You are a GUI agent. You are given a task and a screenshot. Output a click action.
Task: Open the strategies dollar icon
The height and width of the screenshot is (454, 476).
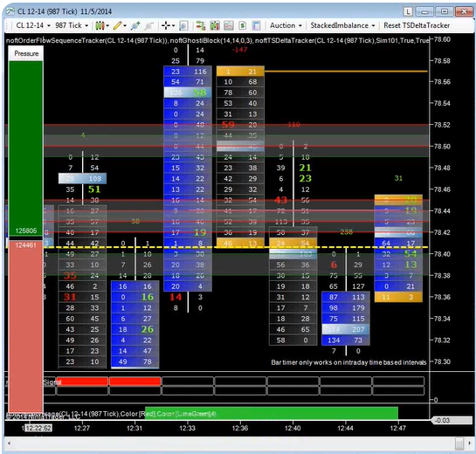click(x=243, y=26)
